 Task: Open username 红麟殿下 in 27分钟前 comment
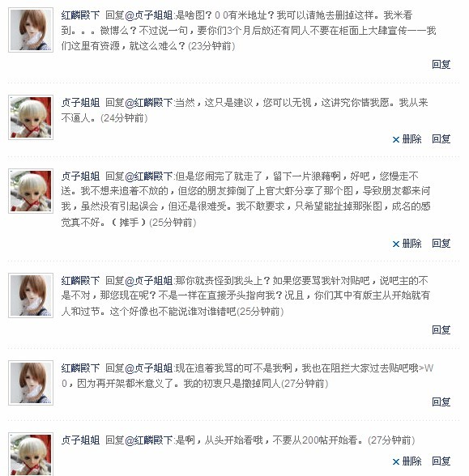pyautogui.click(x=80, y=368)
